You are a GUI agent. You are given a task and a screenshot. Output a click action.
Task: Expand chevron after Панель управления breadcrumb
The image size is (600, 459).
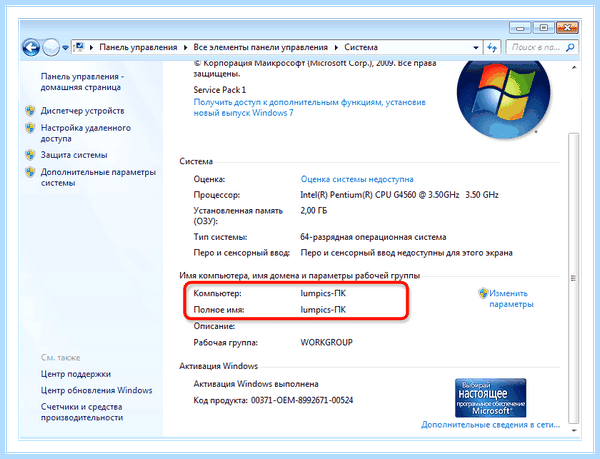pos(185,47)
